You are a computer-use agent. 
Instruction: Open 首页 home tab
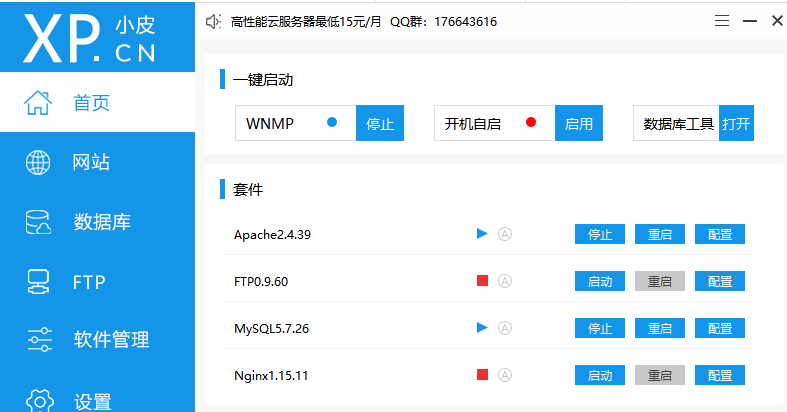[97, 102]
